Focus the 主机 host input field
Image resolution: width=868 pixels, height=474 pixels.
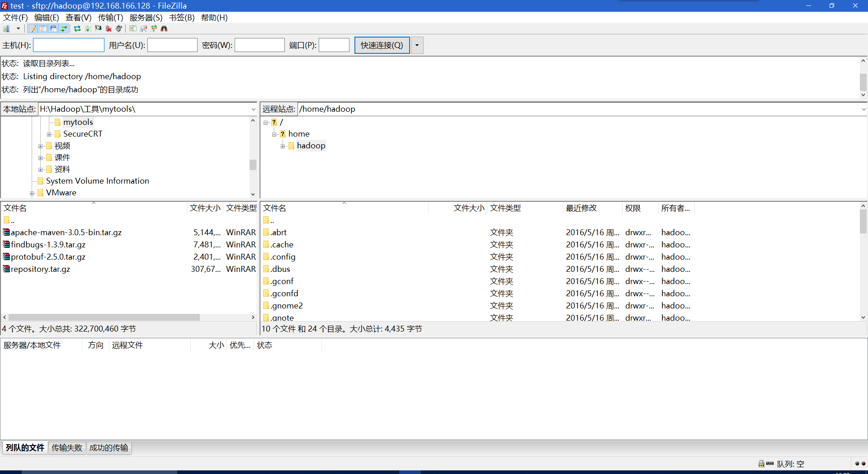[69, 45]
